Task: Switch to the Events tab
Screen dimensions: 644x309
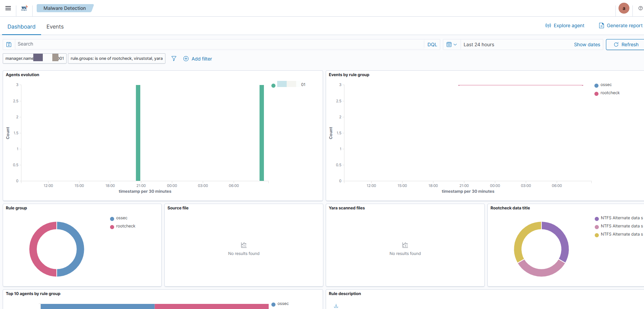Action: pos(55,27)
